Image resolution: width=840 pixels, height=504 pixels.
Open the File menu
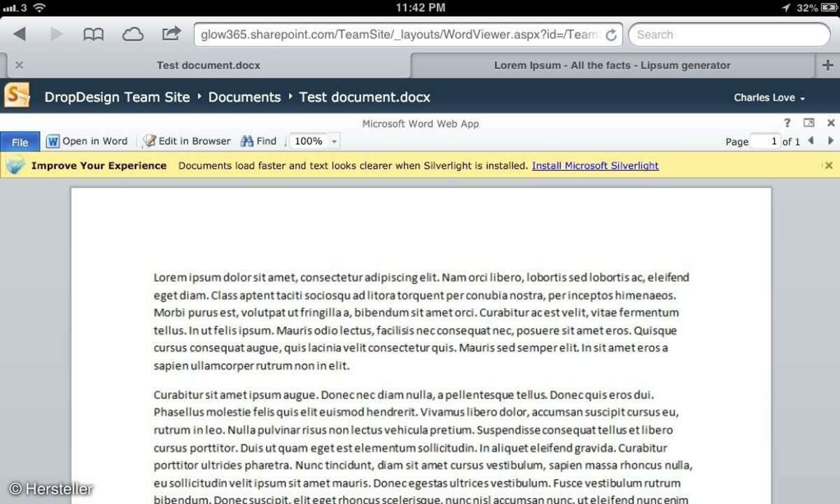pyautogui.click(x=20, y=142)
